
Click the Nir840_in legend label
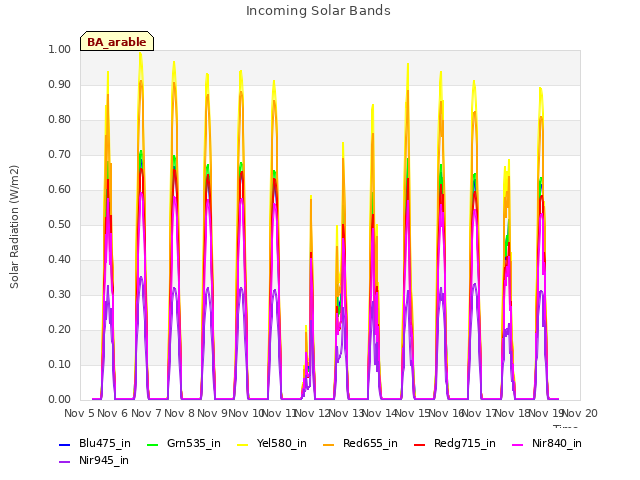pyautogui.click(x=557, y=443)
